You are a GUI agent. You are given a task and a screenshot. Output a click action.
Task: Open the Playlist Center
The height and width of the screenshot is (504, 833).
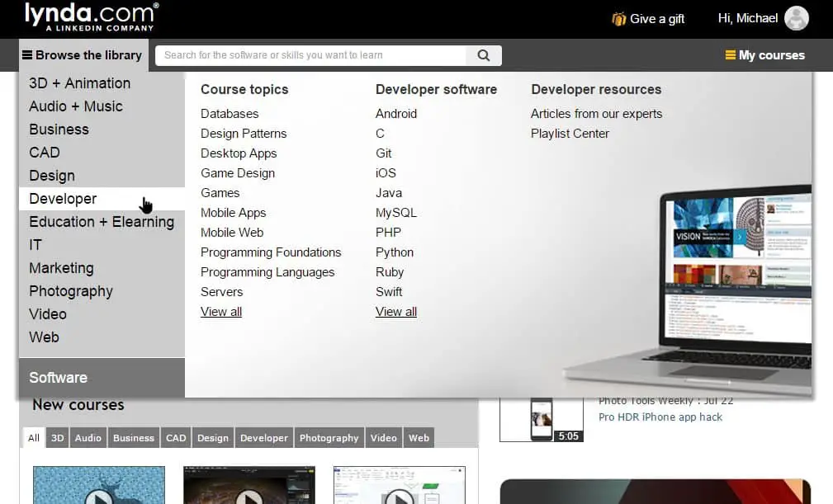[x=570, y=134]
